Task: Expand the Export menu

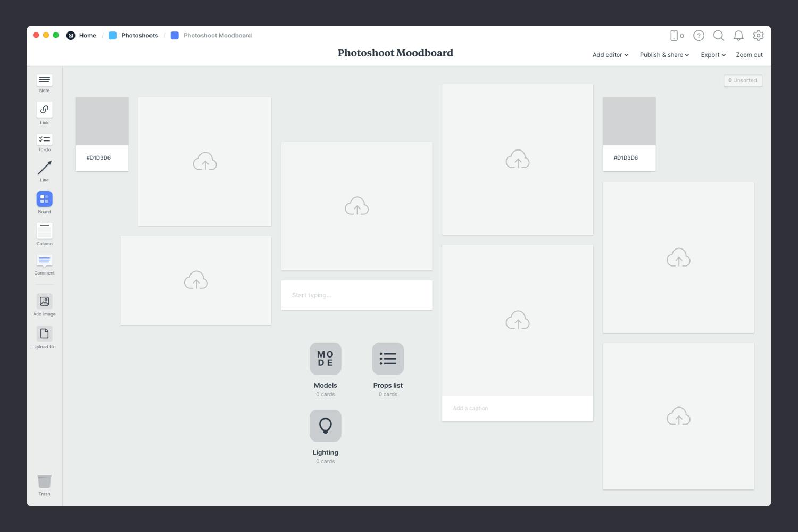Action: (x=713, y=55)
